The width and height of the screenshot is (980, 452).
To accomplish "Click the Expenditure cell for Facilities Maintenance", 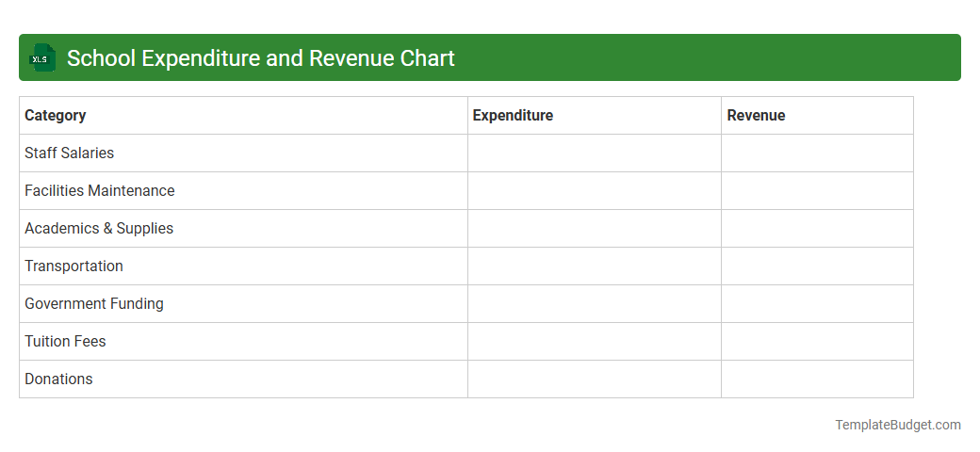I will [595, 191].
